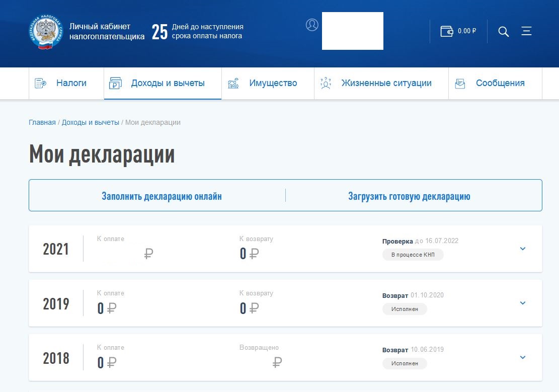Click the Имущество house icon
This screenshot has width=559, height=392.
coord(233,83)
